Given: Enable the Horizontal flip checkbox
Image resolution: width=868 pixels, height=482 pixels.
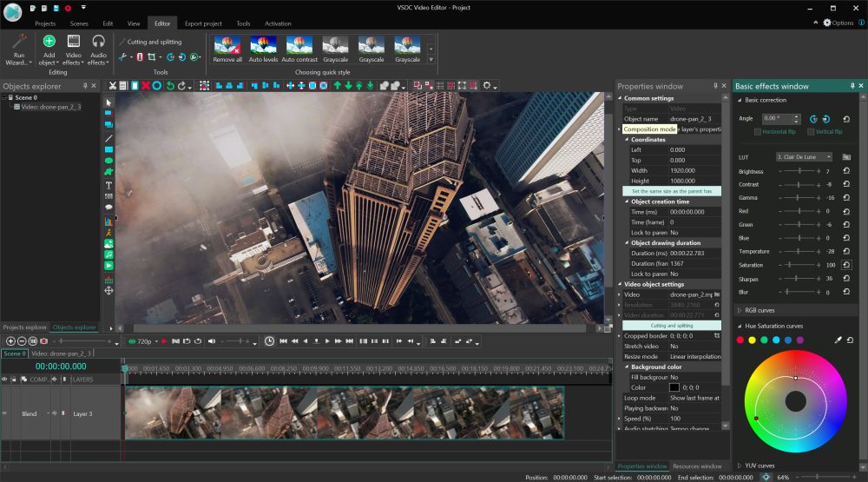Looking at the screenshot, I should (758, 132).
